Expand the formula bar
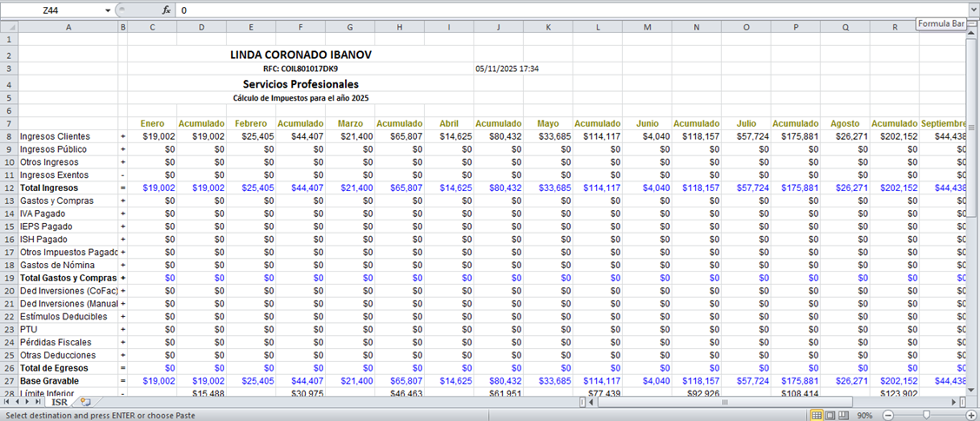980x421 pixels. click(973, 10)
